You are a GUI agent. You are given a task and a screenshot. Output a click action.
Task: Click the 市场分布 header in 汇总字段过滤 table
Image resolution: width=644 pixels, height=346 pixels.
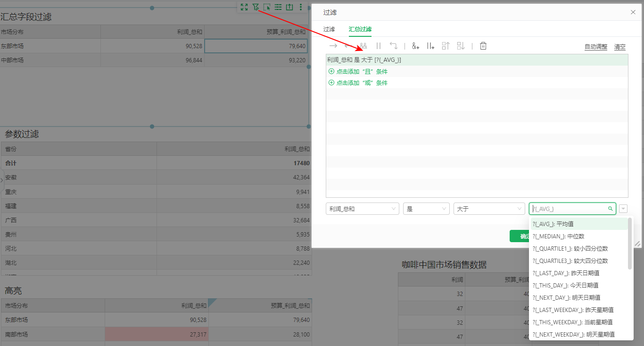(50, 32)
